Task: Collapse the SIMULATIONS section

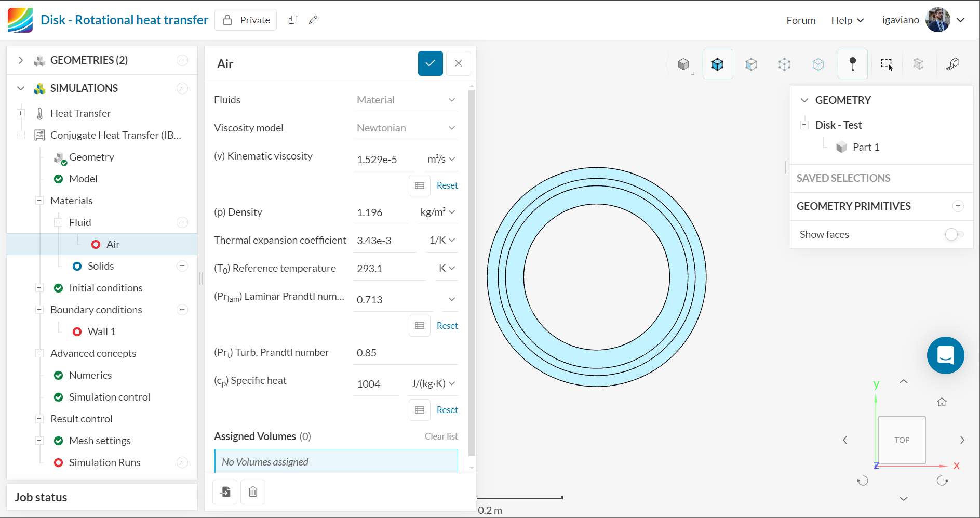Action: pos(21,88)
